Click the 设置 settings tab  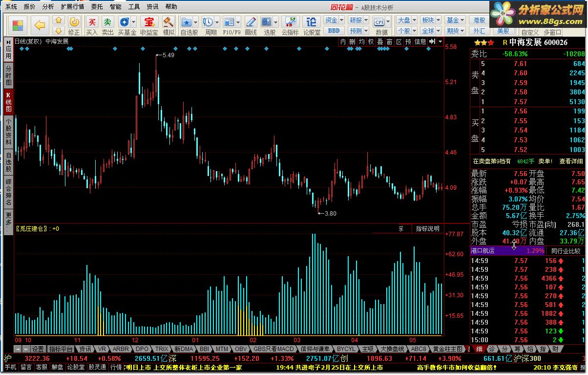[x=38, y=349]
